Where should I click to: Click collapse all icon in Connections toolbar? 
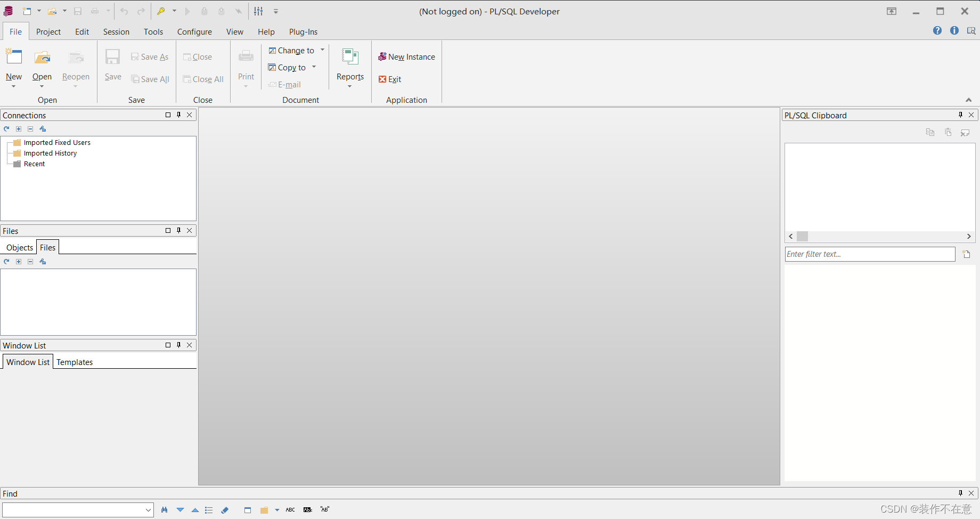(x=30, y=129)
